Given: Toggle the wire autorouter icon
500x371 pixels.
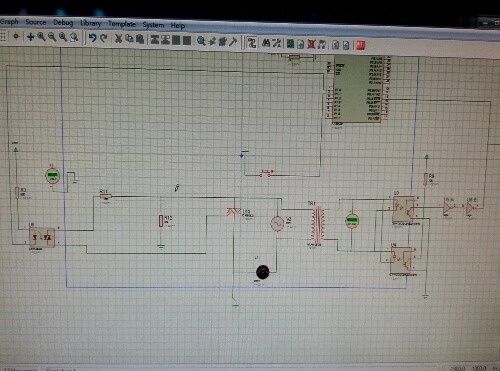Looking at the screenshot, I should click(x=252, y=43).
